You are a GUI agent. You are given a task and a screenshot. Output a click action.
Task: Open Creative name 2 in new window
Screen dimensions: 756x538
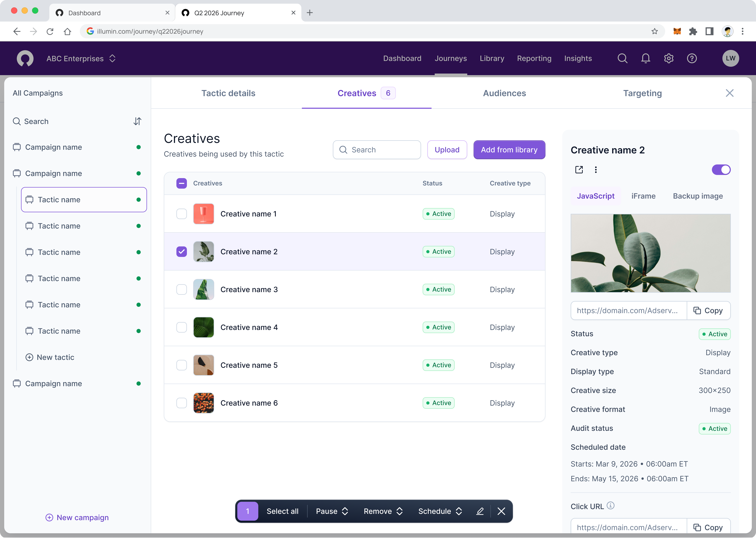click(x=579, y=170)
